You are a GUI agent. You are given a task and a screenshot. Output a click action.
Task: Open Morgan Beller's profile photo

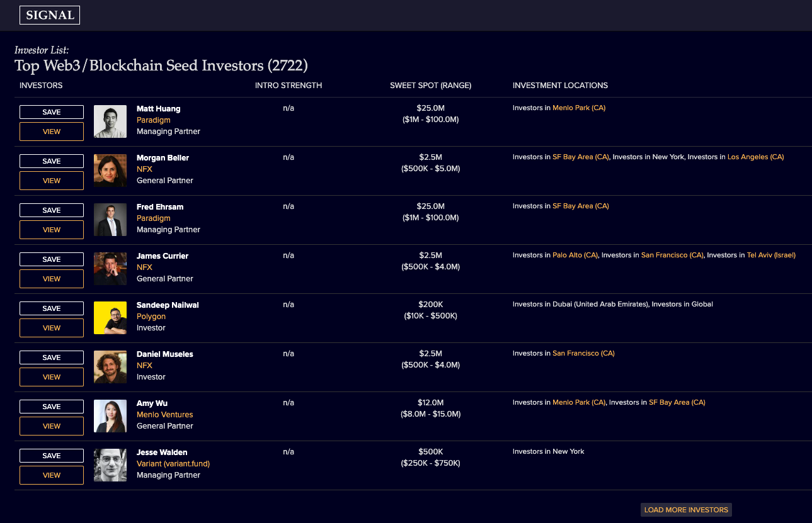110,171
